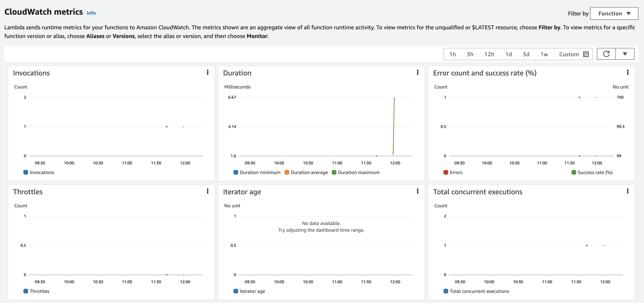
Task: Open the Throttles widget actions menu
Action: point(207,191)
